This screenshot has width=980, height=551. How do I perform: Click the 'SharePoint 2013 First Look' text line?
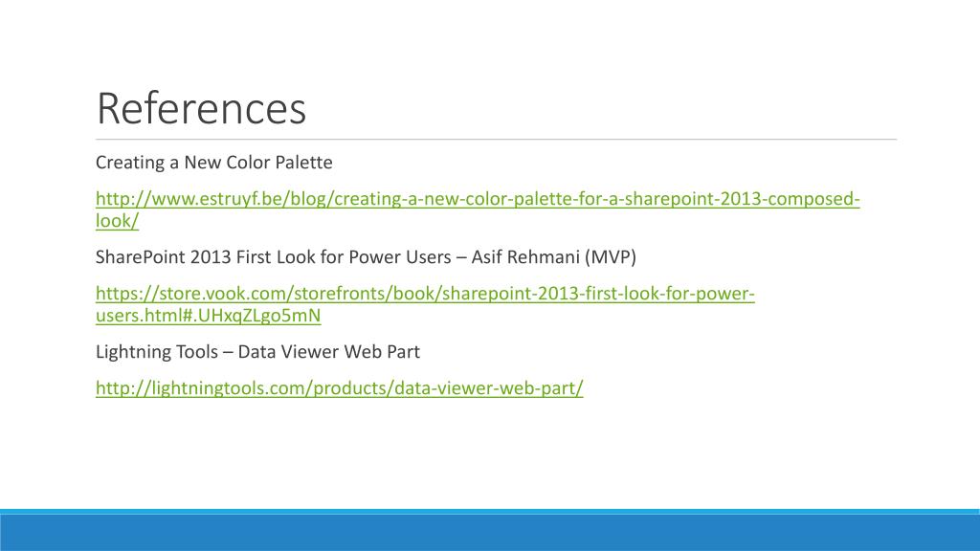click(x=366, y=256)
